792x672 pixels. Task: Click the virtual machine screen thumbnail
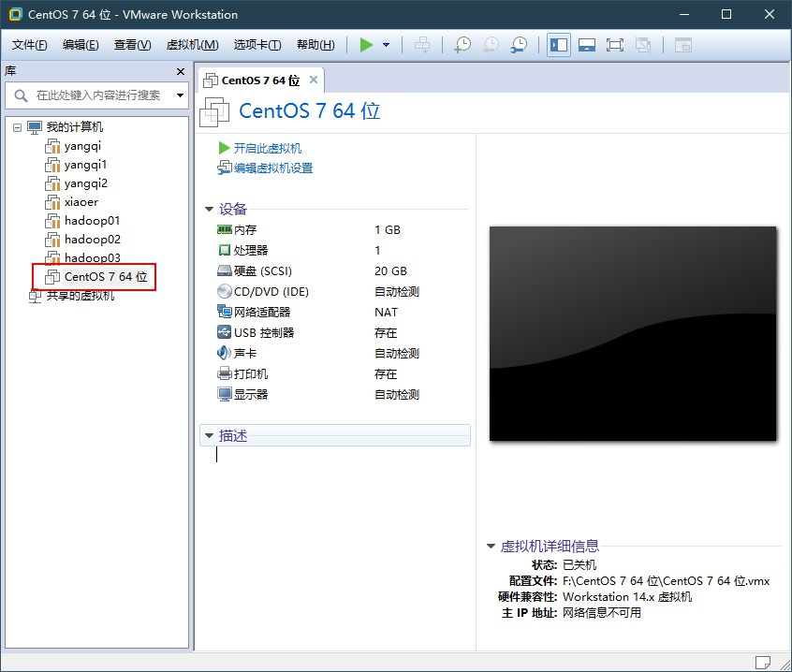click(633, 334)
